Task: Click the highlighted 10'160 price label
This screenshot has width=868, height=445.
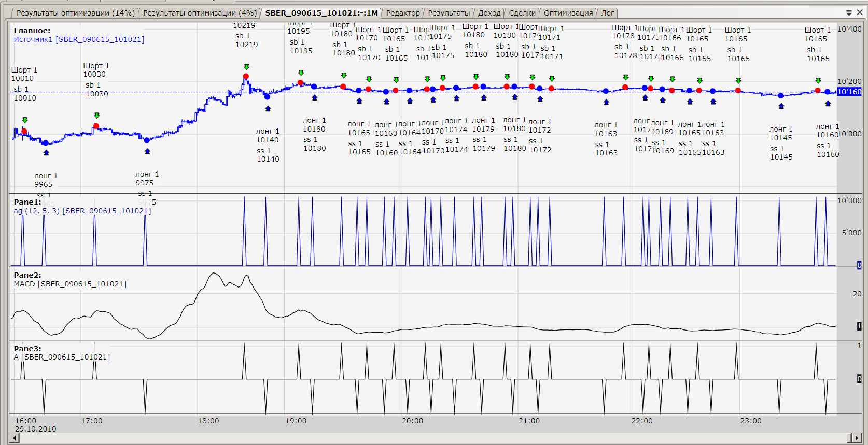Action: click(849, 92)
